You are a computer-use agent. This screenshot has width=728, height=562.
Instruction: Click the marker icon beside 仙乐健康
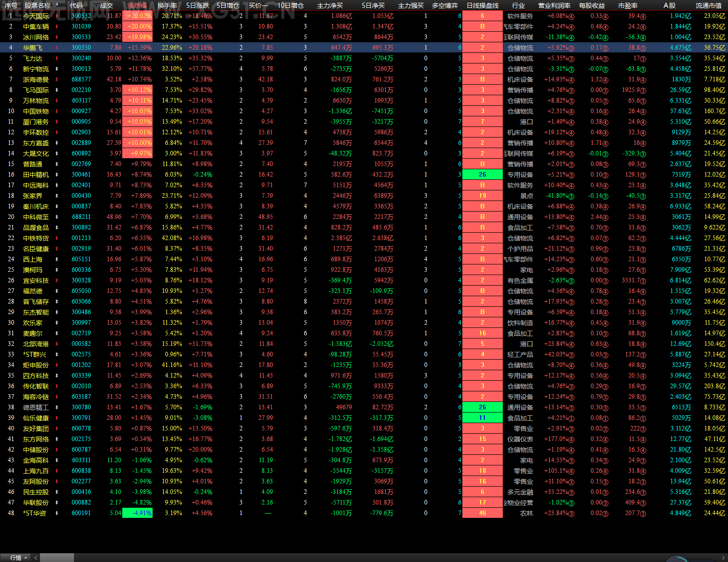point(57,418)
